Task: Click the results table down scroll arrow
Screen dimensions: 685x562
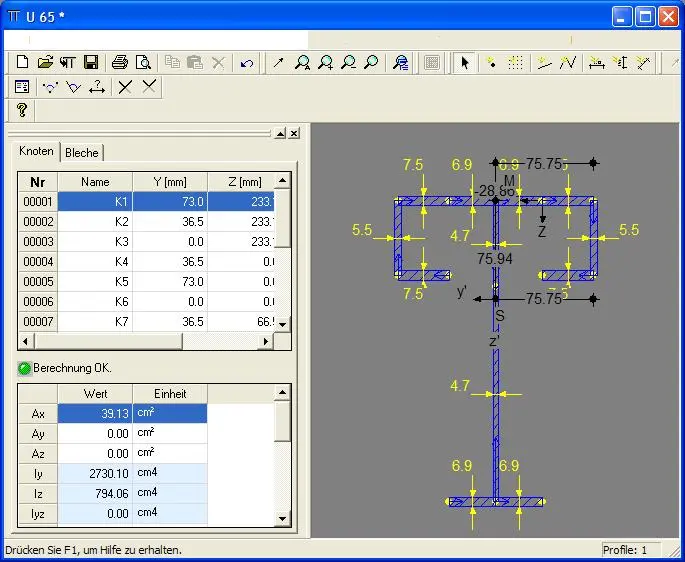Action: point(282,519)
